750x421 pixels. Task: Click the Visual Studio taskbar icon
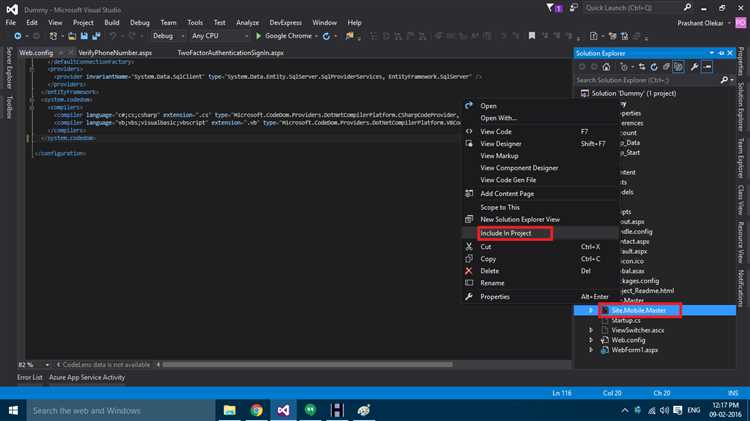pyautogui.click(x=283, y=410)
